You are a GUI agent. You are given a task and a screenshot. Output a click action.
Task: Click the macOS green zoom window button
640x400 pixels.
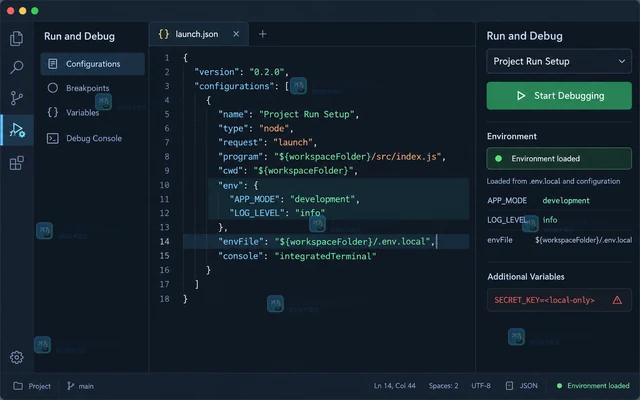tap(35, 11)
